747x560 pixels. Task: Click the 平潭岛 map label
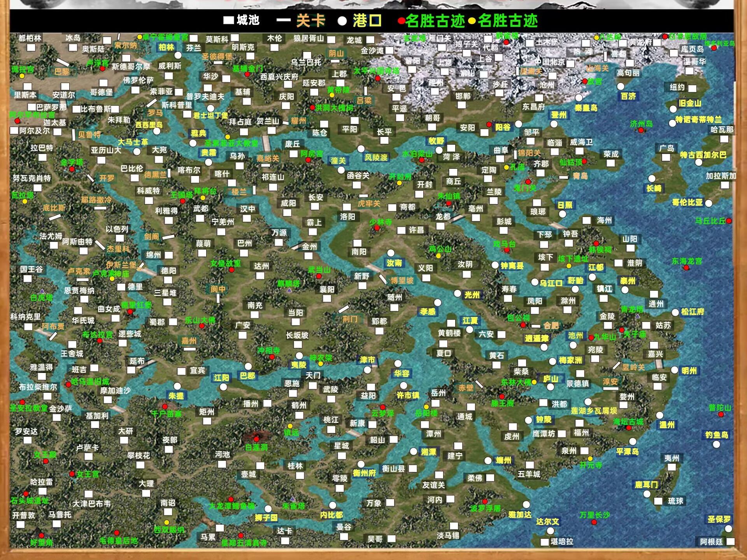pos(628,451)
